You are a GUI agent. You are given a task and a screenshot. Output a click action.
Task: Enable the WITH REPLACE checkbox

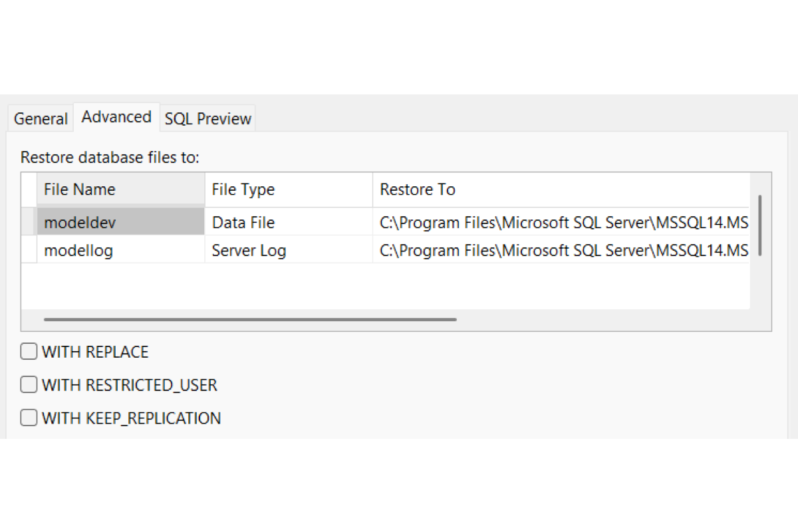(29, 352)
